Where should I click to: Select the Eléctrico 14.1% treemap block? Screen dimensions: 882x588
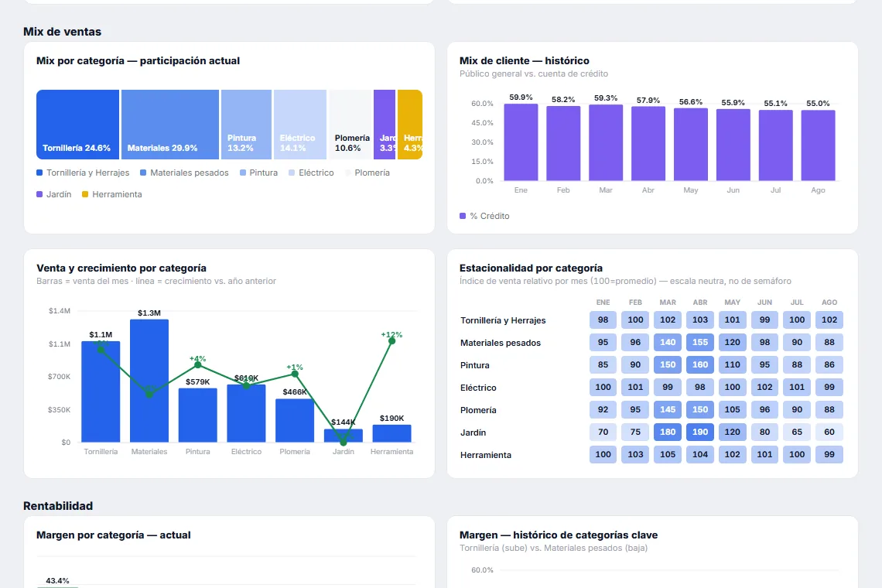[300, 125]
